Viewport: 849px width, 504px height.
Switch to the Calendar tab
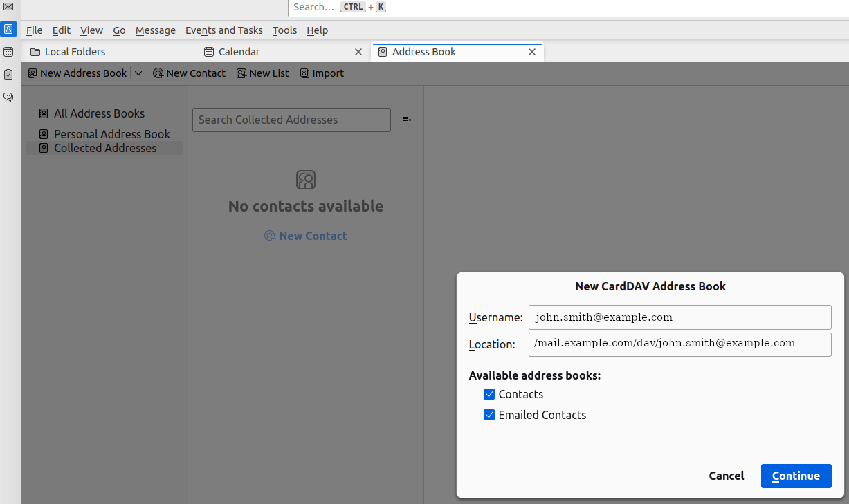pyautogui.click(x=239, y=52)
